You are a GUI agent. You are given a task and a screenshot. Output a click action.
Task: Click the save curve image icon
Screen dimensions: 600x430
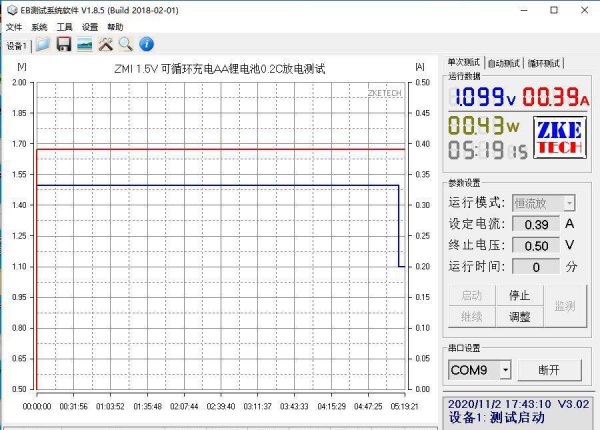pyautogui.click(x=84, y=45)
